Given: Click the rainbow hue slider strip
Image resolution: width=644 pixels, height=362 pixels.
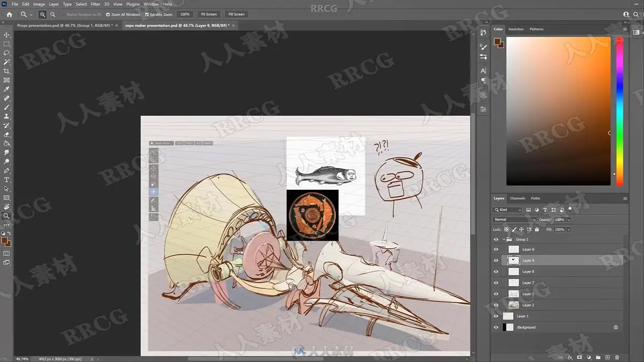Looking at the screenshot, I should (619, 111).
